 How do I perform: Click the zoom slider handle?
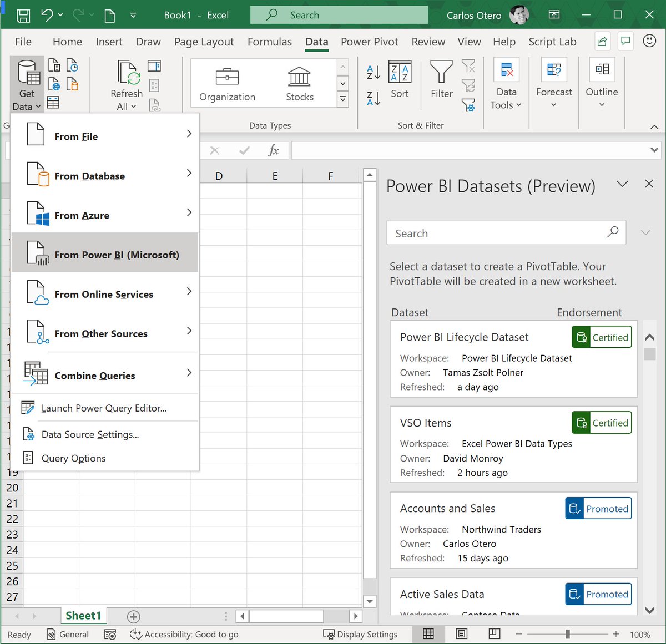(x=567, y=634)
